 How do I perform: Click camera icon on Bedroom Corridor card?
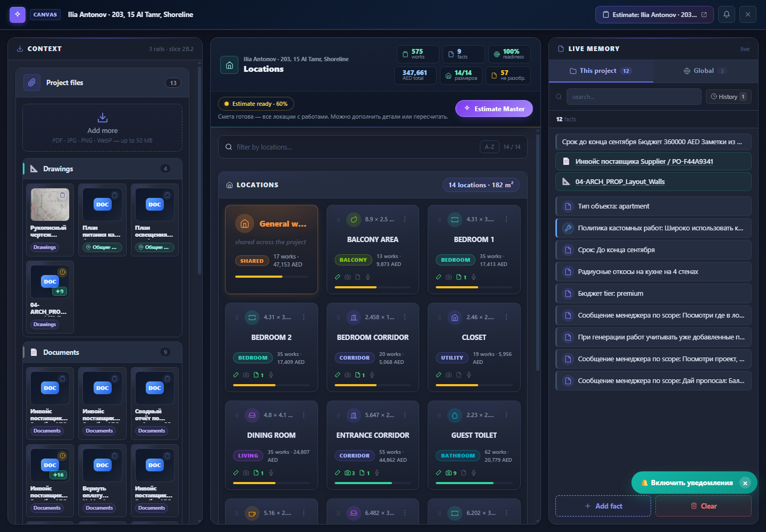pyautogui.click(x=347, y=375)
